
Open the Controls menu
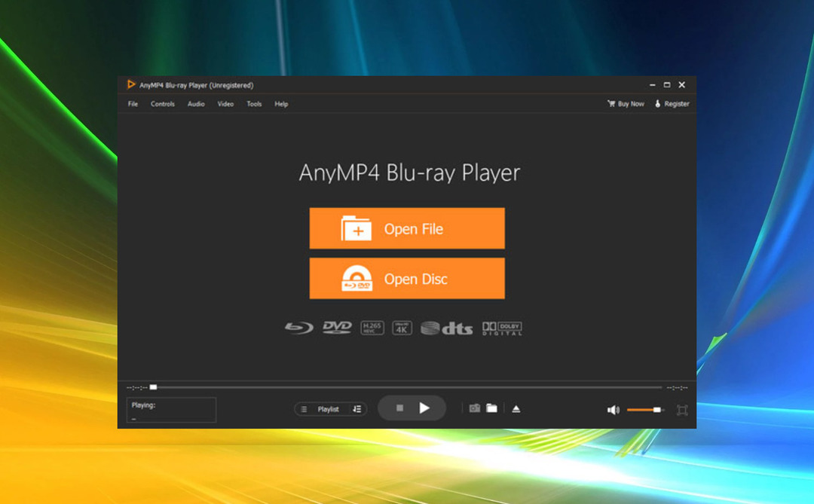163,104
